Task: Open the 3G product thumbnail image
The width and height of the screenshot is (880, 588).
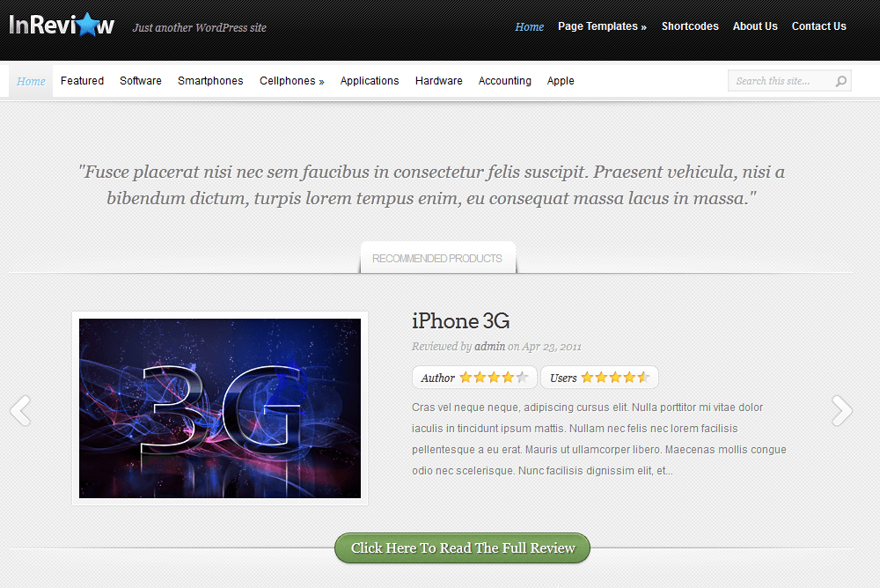Action: pos(220,408)
